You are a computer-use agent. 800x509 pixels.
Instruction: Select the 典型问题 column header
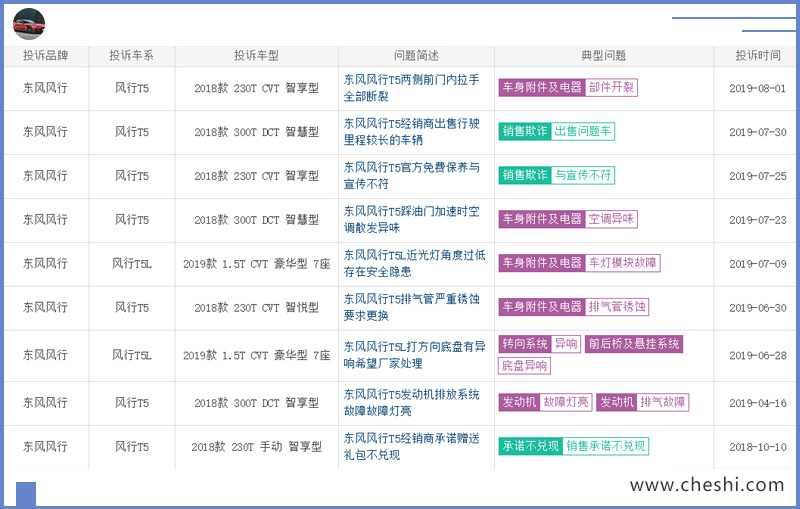click(604, 55)
